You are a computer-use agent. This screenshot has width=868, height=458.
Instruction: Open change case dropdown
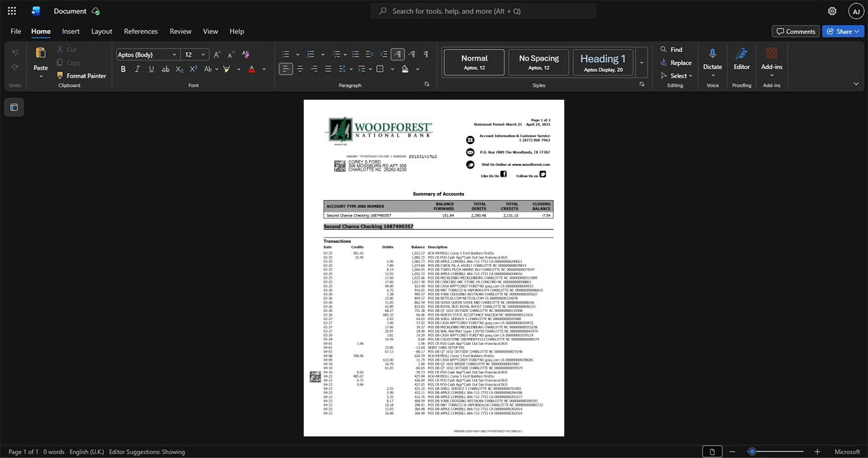coord(211,69)
